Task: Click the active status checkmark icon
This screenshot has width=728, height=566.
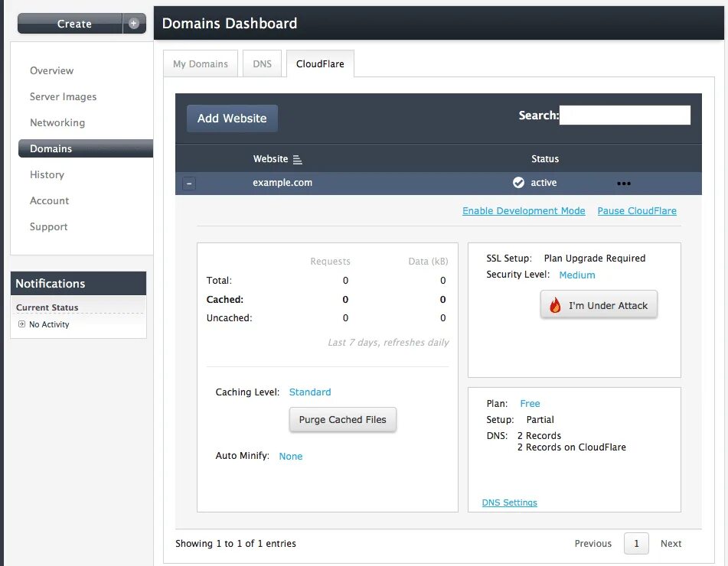Action: point(518,182)
